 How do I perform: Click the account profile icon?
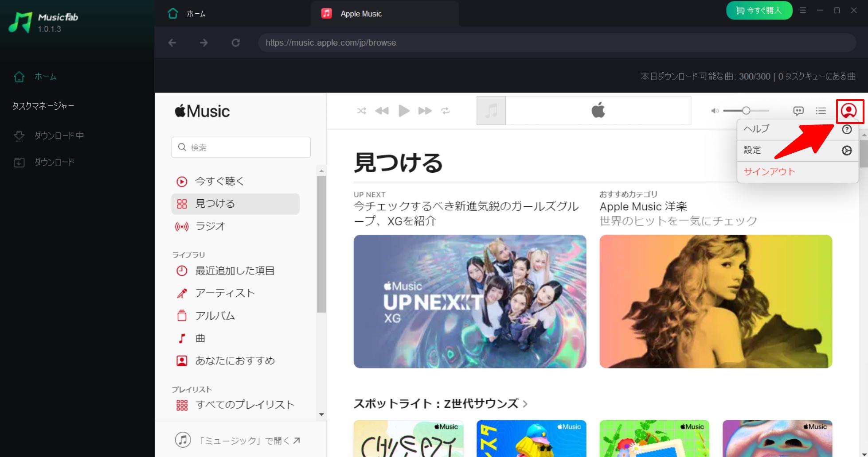(849, 111)
